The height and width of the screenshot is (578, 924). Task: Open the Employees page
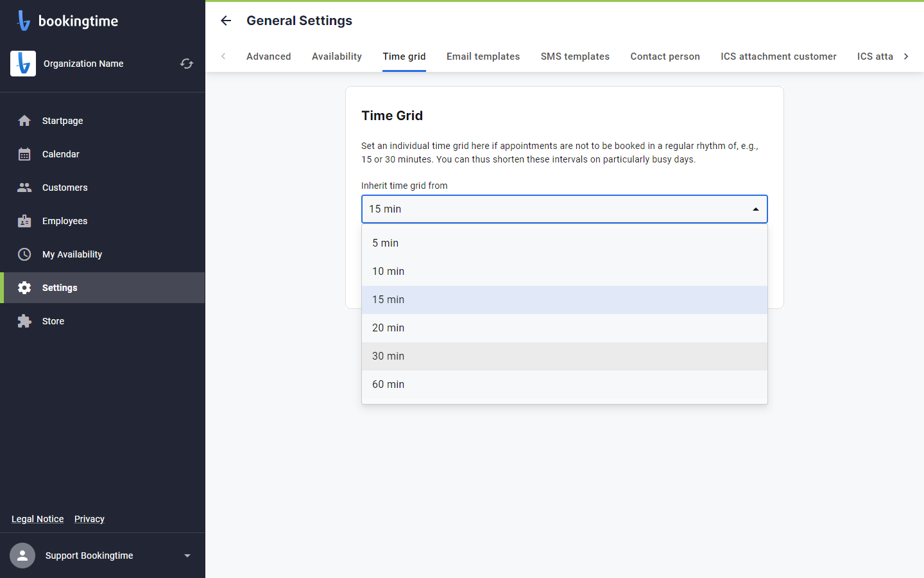103,221
